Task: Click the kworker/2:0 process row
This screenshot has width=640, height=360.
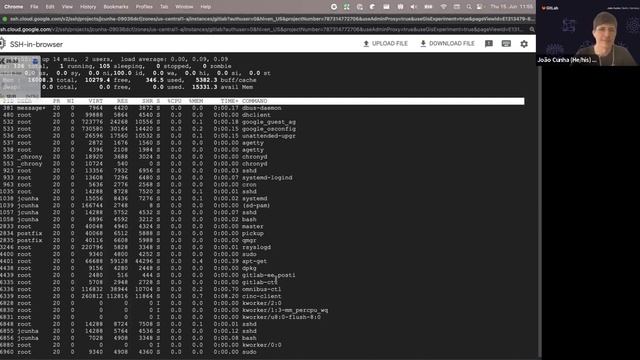Action: (262, 303)
